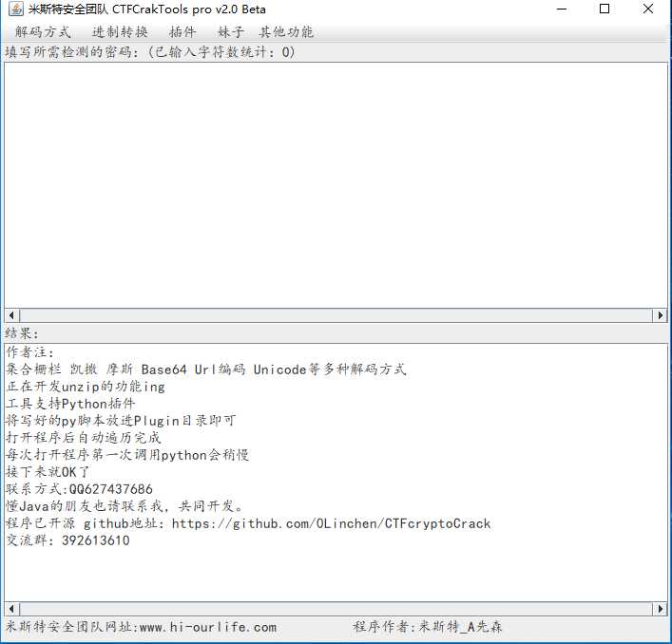
Task: Click the line listing Base64 Url编码 Unicode
Action: click(x=206, y=369)
